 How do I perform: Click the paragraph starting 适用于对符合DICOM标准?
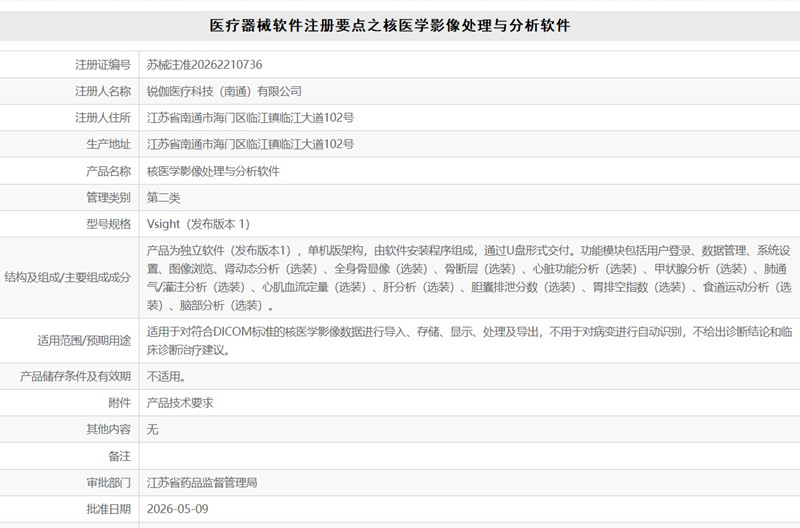click(x=469, y=341)
